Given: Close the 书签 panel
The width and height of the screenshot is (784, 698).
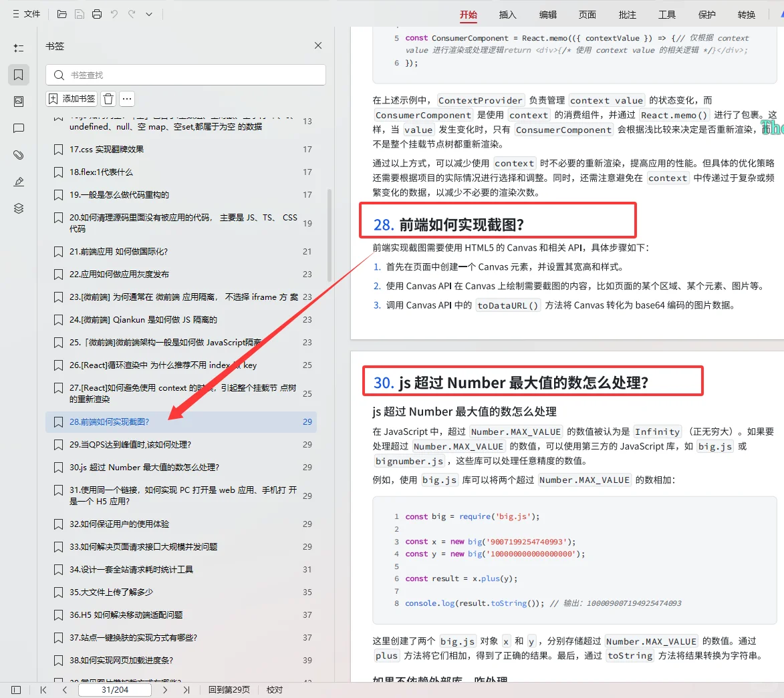Looking at the screenshot, I should point(318,45).
